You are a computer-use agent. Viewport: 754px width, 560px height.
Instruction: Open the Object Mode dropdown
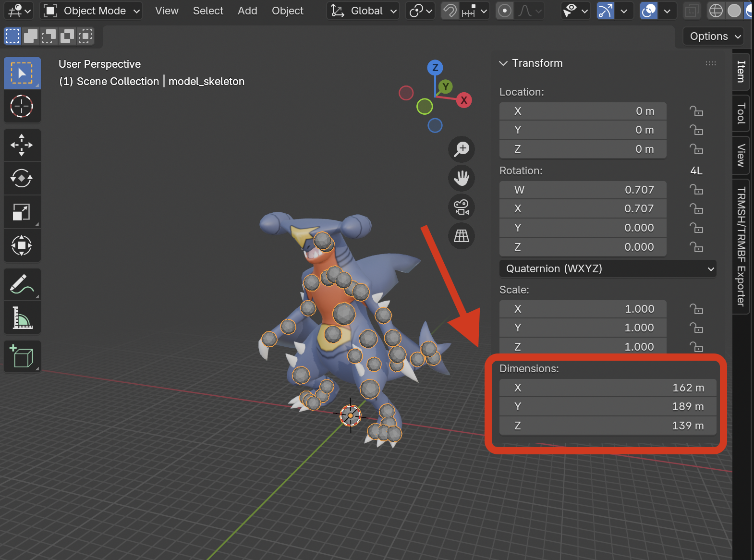91,11
